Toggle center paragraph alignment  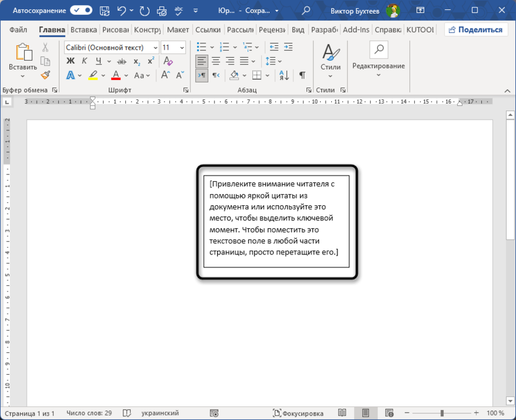coord(215,61)
